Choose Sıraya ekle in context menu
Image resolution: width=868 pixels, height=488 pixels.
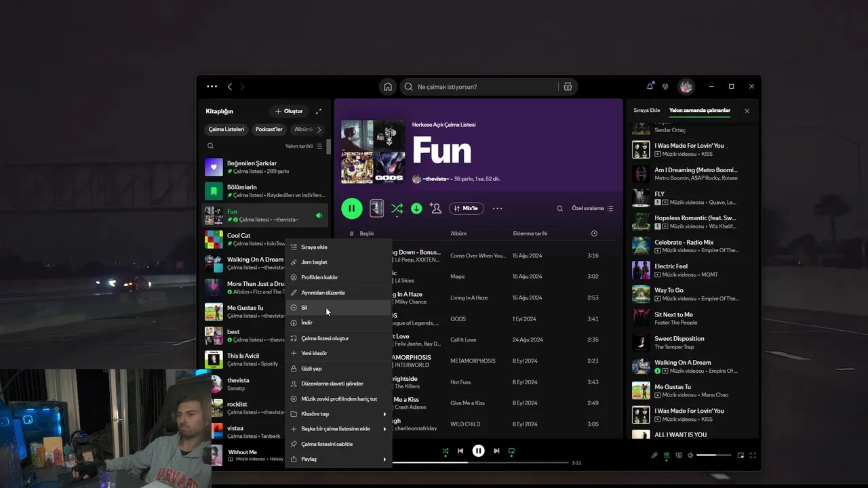tap(338, 247)
